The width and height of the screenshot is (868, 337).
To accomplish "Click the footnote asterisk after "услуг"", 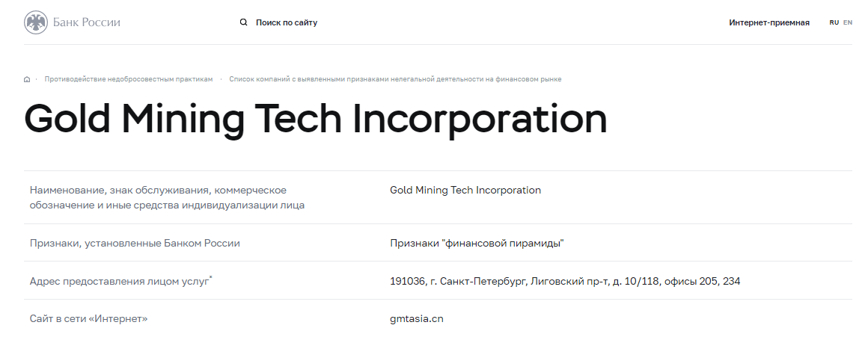I will point(211,278).
